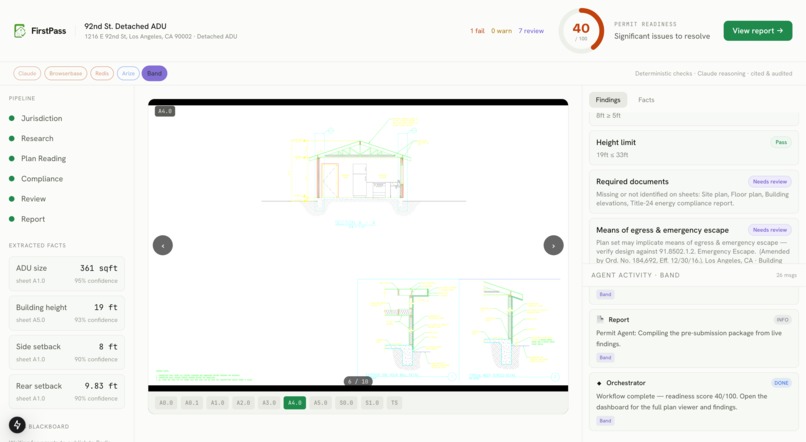Viewport: 806px width, 442px height.
Task: Click the BLACKBOARD section heading
Action: tap(48, 427)
